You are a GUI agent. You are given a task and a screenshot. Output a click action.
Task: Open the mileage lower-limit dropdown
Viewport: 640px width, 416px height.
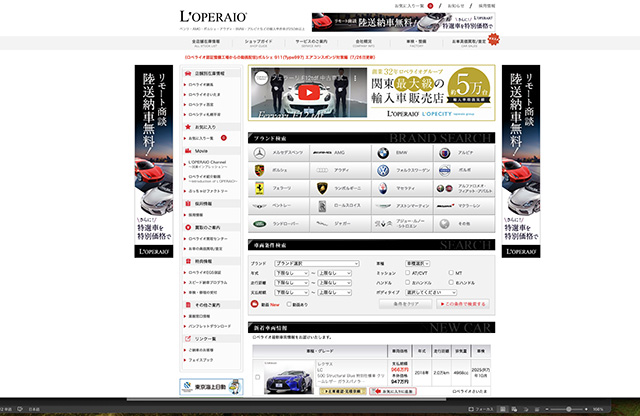coord(291,283)
